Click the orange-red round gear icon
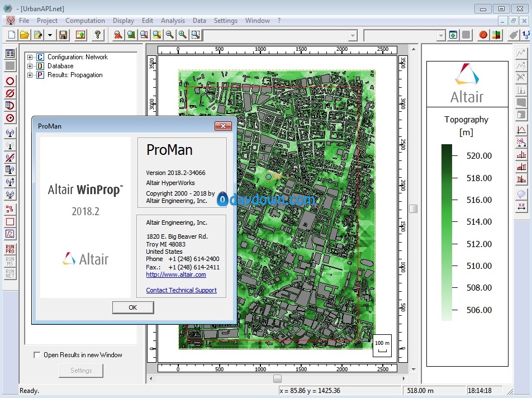This screenshot has width=532, height=398. (x=483, y=35)
